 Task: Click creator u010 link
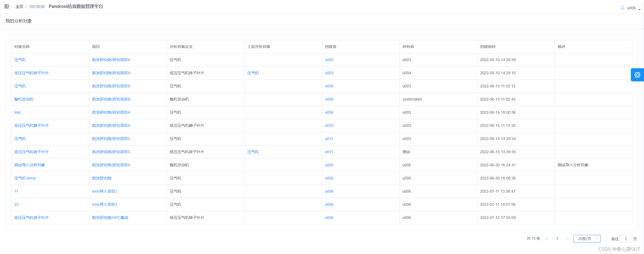pyautogui.click(x=329, y=125)
